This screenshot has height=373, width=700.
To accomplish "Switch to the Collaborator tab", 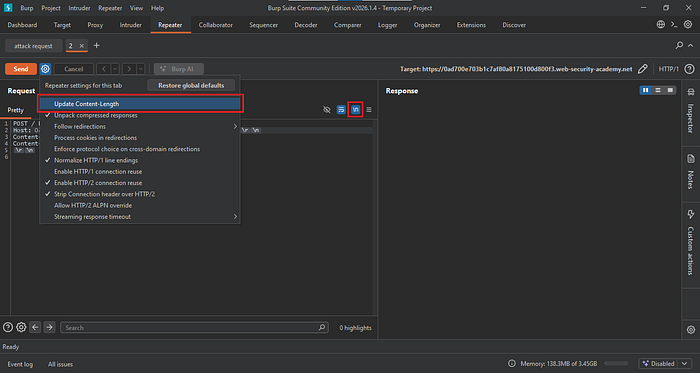I will 216,25.
